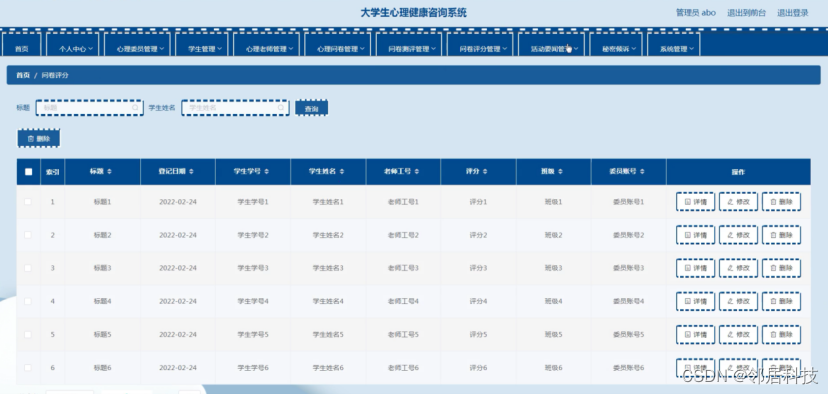Go to the 首页 navigation tab
The width and height of the screenshot is (834, 394).
coord(21,45)
